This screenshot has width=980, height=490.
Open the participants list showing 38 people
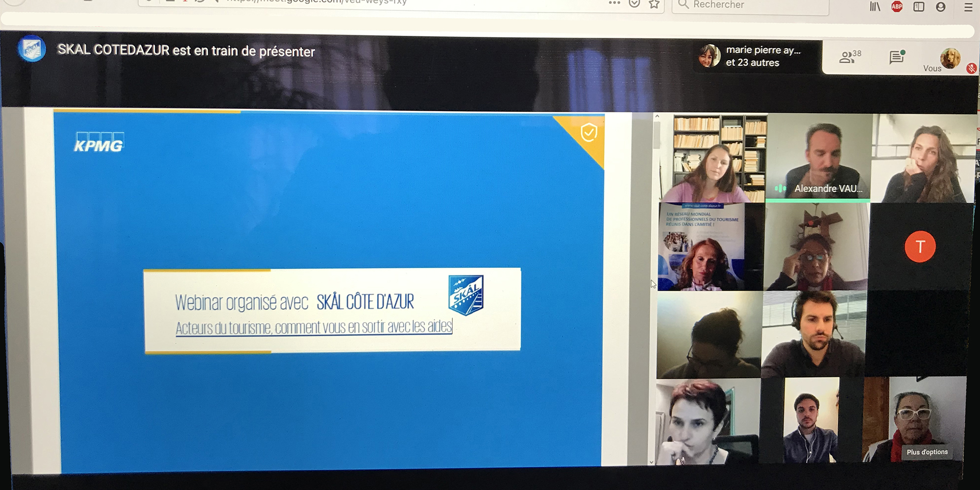(850, 57)
